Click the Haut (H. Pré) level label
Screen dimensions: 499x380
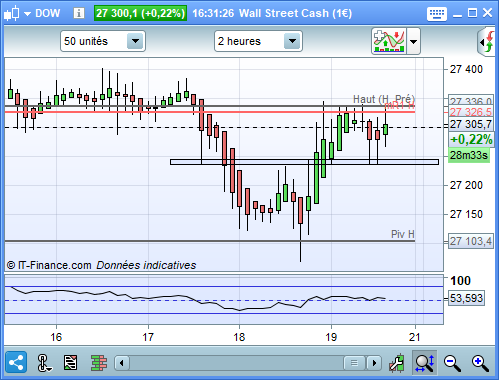click(x=384, y=99)
